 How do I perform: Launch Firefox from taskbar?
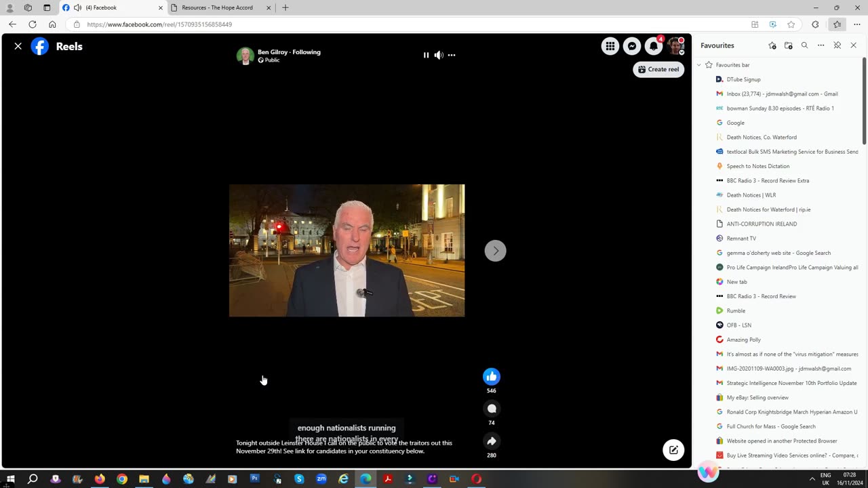pos(100,479)
